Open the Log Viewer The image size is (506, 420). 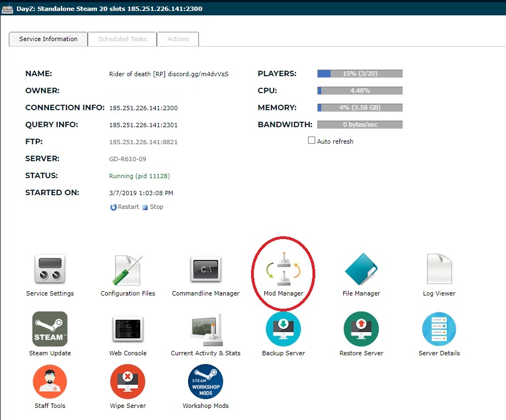(439, 270)
